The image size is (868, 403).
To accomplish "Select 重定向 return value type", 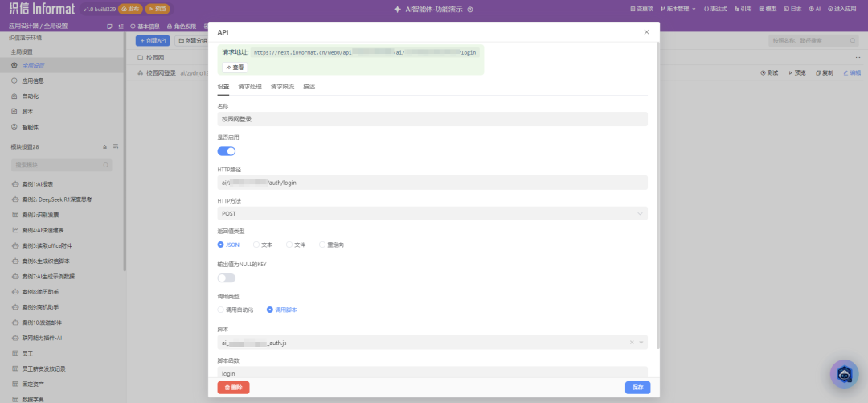I will [332, 245].
